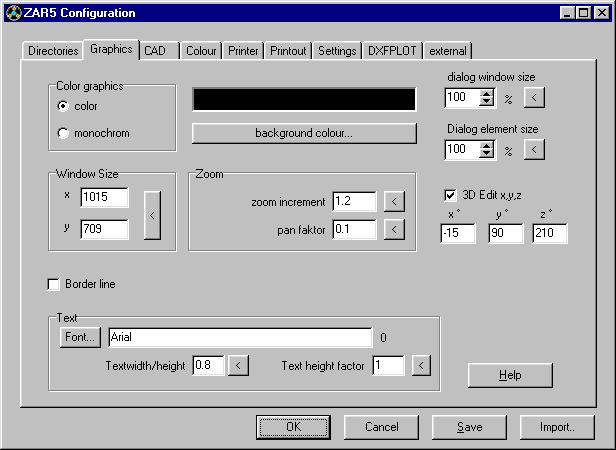Click the '<' button beside Window Size fields
This screenshot has width=616, height=450.
[x=153, y=214]
